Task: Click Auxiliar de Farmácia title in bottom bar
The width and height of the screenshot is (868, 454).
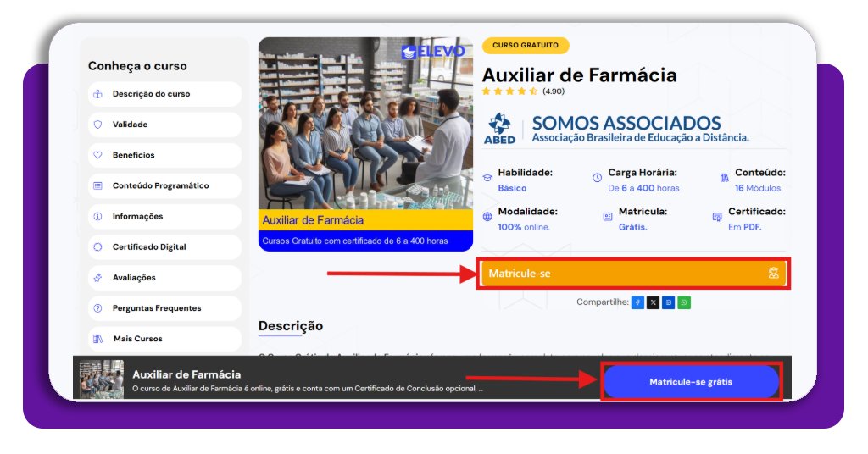Action: point(186,374)
